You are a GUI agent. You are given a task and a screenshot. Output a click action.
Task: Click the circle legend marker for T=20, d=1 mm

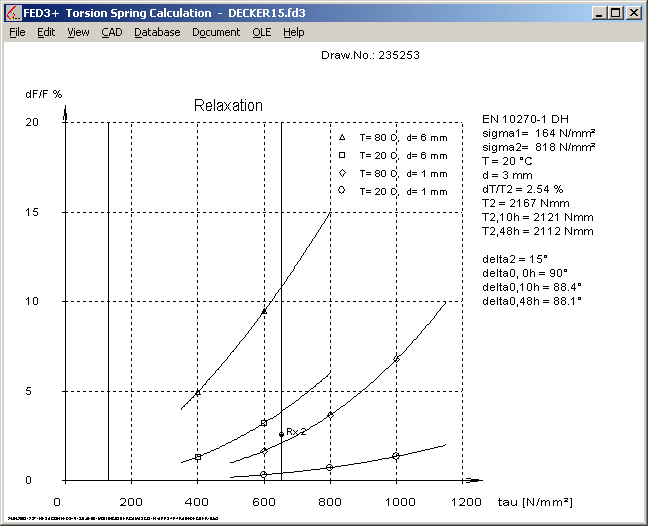click(342, 191)
